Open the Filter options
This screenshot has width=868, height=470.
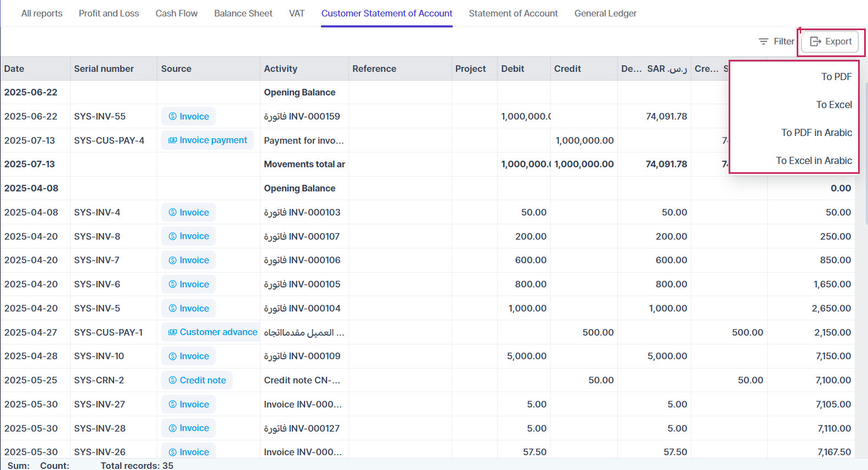[776, 42]
